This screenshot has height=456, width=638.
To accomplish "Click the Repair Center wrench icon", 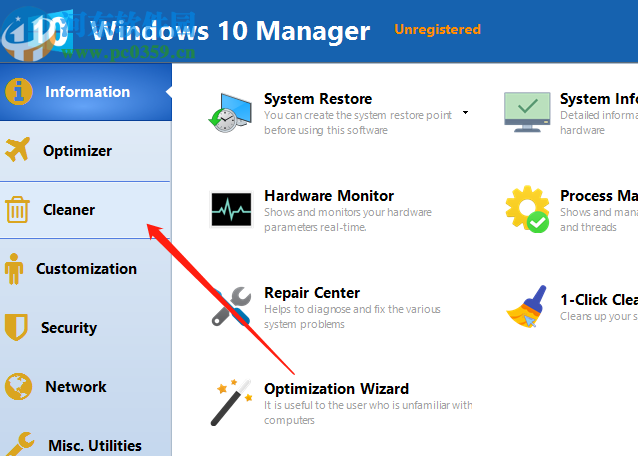I will pos(231,306).
